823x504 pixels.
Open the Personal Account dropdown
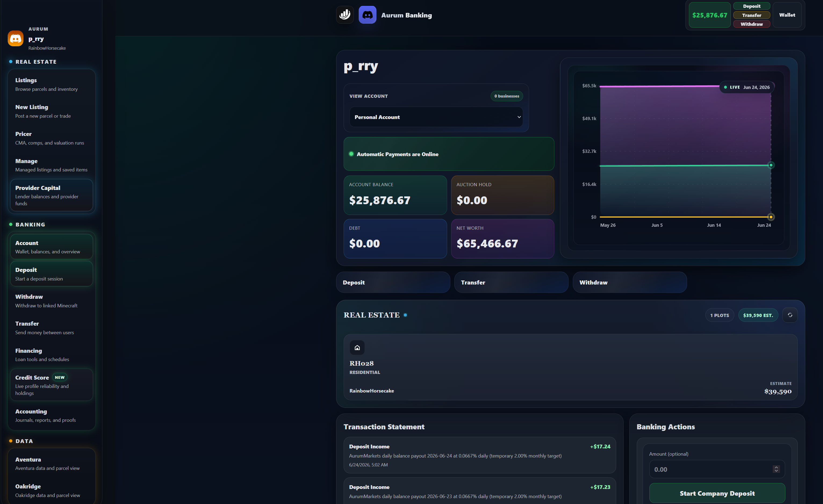click(x=436, y=117)
